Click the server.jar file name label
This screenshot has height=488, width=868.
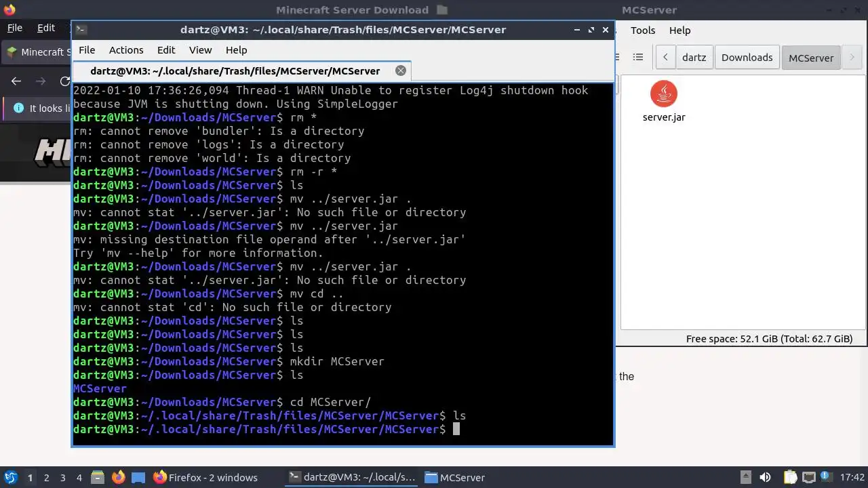click(x=664, y=117)
